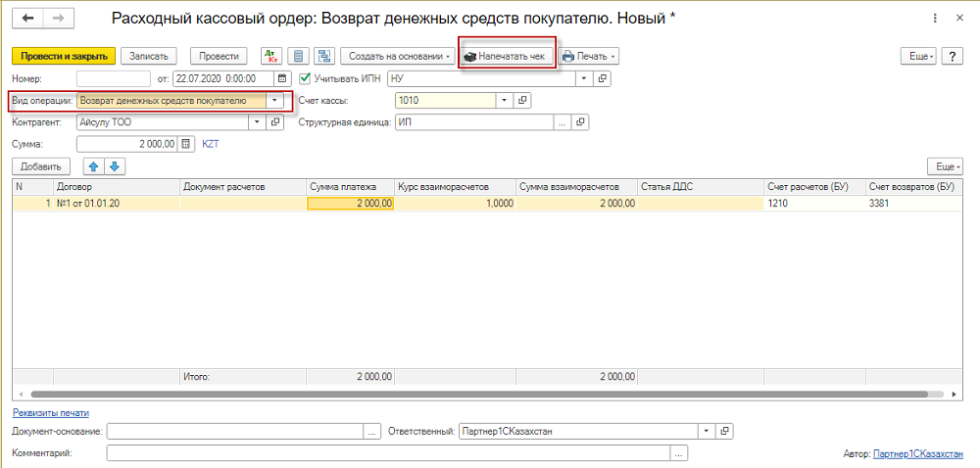Go forward with the right arrow button

click(58, 19)
